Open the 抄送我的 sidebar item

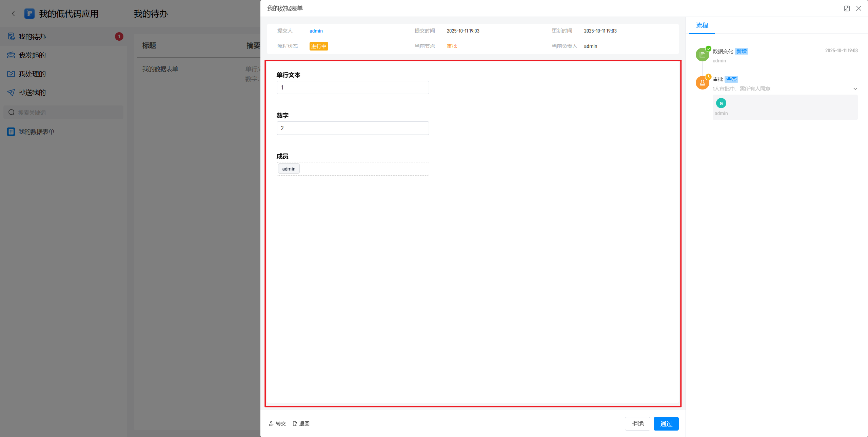[x=32, y=93]
